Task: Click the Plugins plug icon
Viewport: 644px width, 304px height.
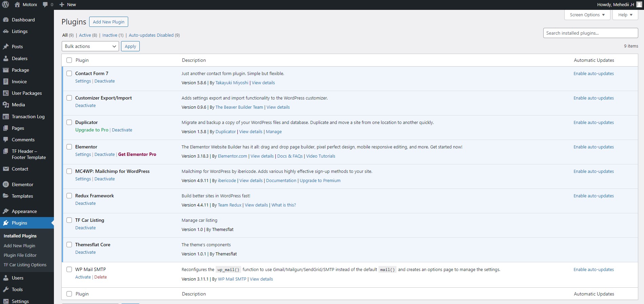Action: [x=6, y=223]
